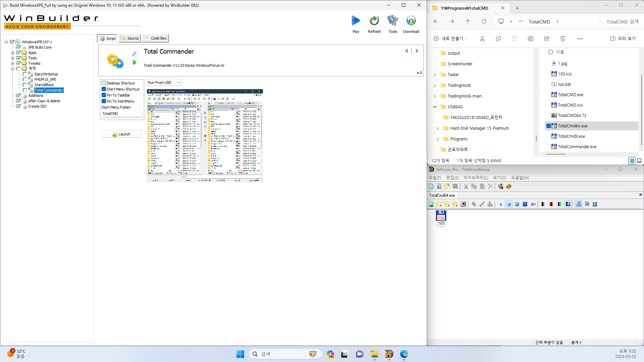This screenshot has width=644, height=362.
Task: Select monochrome color mode in ArtIcons
Action: point(543,204)
